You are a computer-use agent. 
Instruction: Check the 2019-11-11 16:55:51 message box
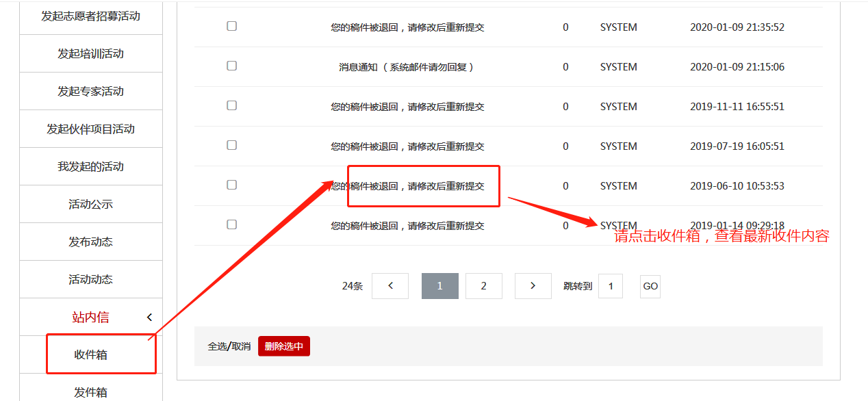[x=231, y=105]
